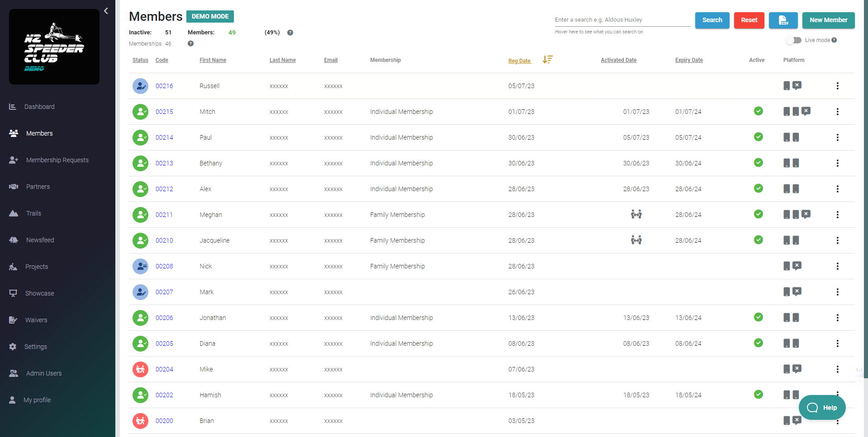Open member code 00211 link
Screen dimensions: 868x437
(164, 215)
